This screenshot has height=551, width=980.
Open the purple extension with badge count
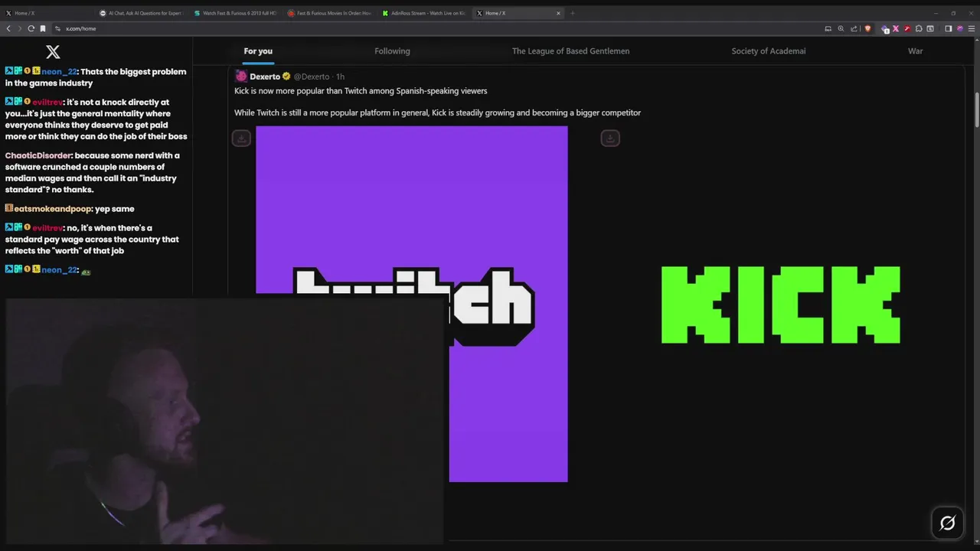[885, 28]
